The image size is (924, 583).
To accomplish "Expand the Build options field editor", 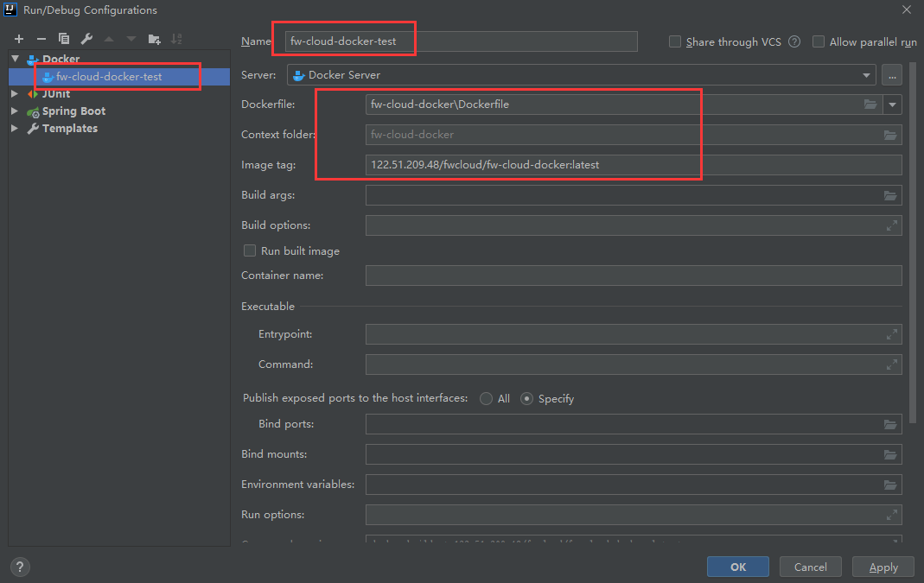I will (x=891, y=225).
